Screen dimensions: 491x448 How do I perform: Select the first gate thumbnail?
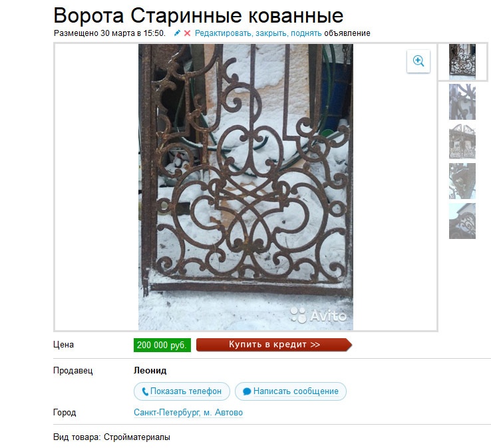pyautogui.click(x=462, y=62)
